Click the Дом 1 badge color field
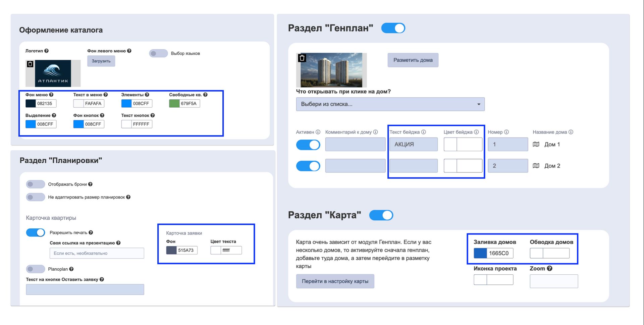This screenshot has width=644, height=325. tap(463, 144)
